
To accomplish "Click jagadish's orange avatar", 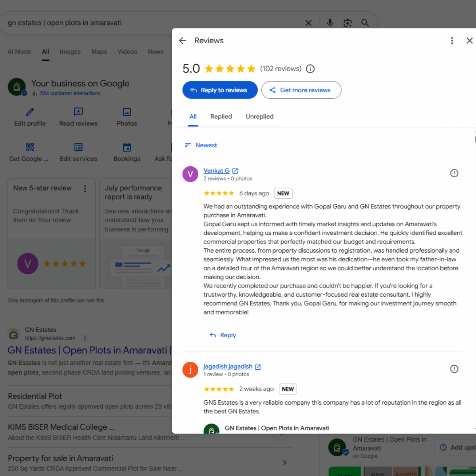I will point(190,370).
